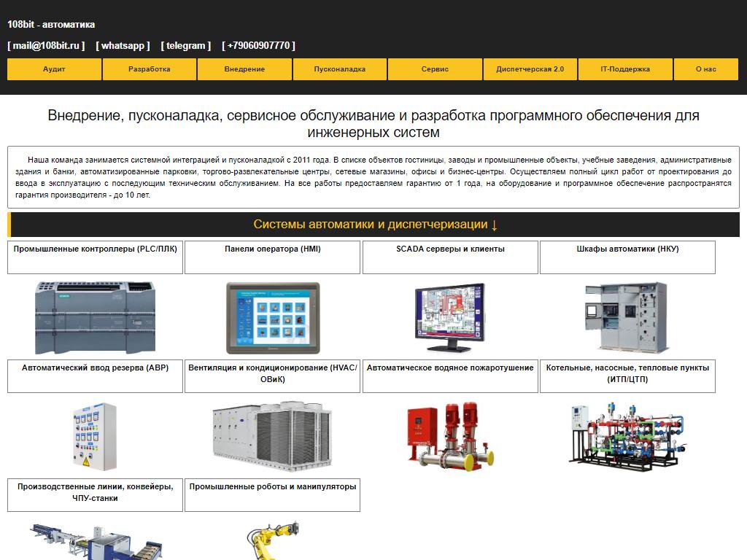Click the Системы автоматики и диспетчеризации header
Viewport: 747px width, 560px height.
click(375, 225)
